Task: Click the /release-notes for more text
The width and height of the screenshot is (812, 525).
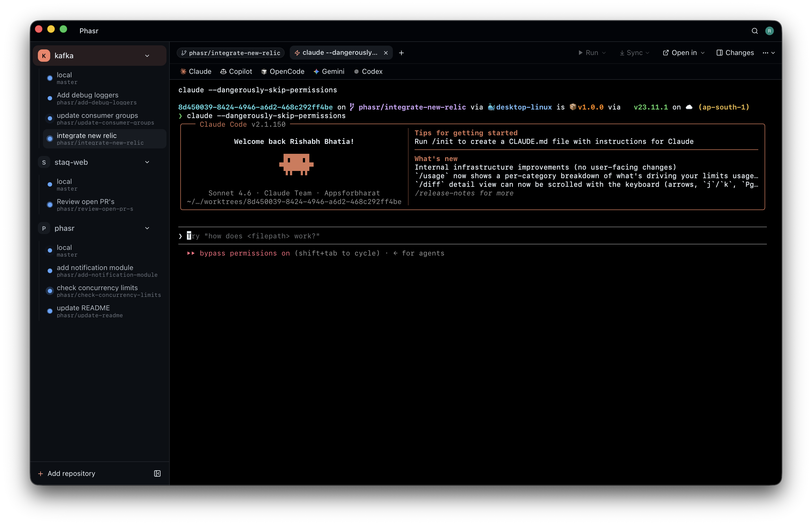Action: pyautogui.click(x=464, y=193)
